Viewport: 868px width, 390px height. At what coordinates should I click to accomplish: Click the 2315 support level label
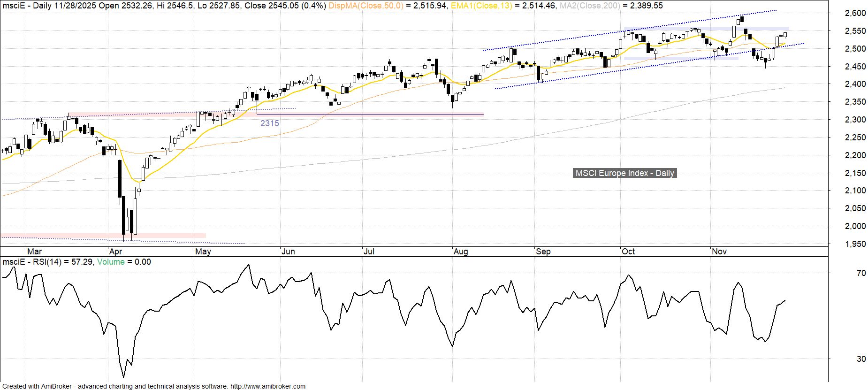pyautogui.click(x=269, y=123)
